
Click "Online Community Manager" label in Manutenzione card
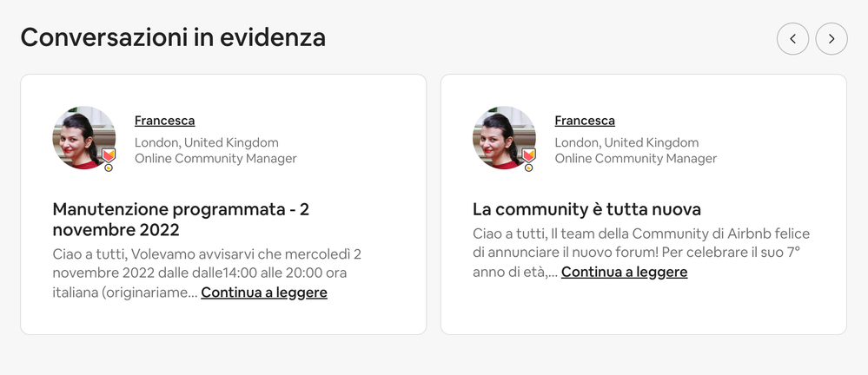[x=215, y=158]
